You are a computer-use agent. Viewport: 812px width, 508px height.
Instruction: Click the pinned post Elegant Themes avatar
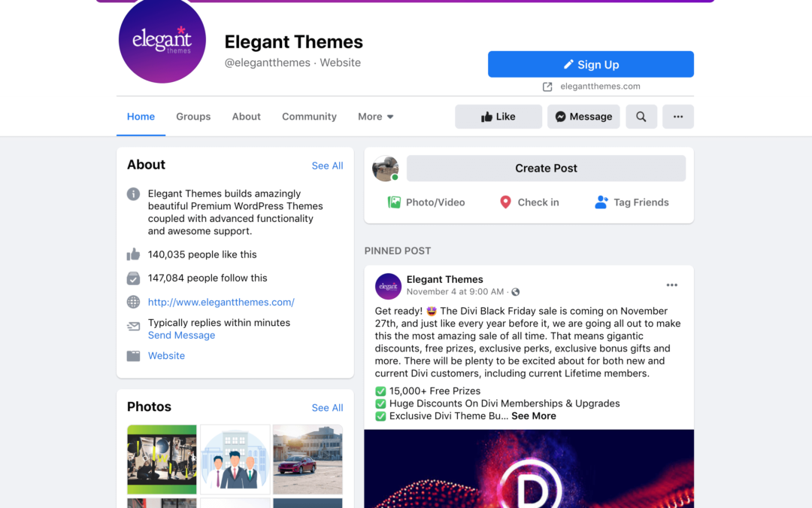pyautogui.click(x=388, y=286)
